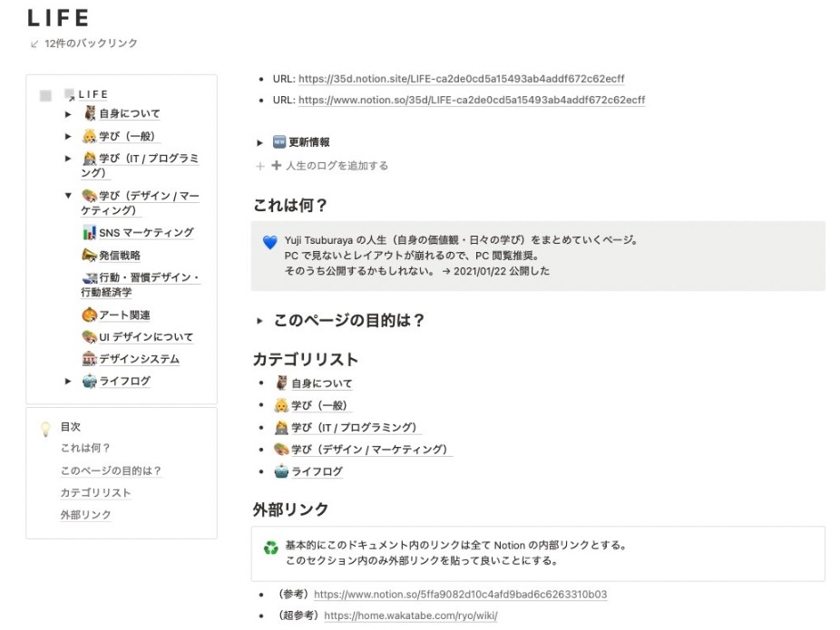Click the robot icon beside sidebar ライフログ

[89, 381]
